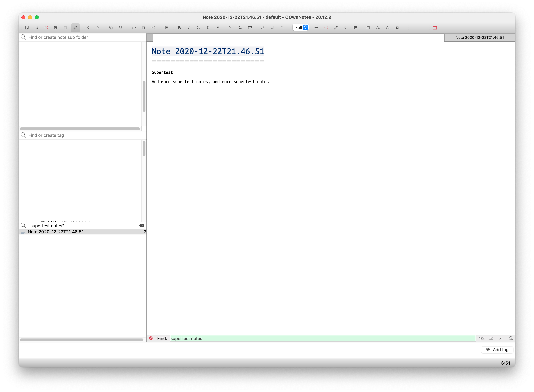Close the Find bar in editor
The width and height of the screenshot is (534, 392).
151,338
